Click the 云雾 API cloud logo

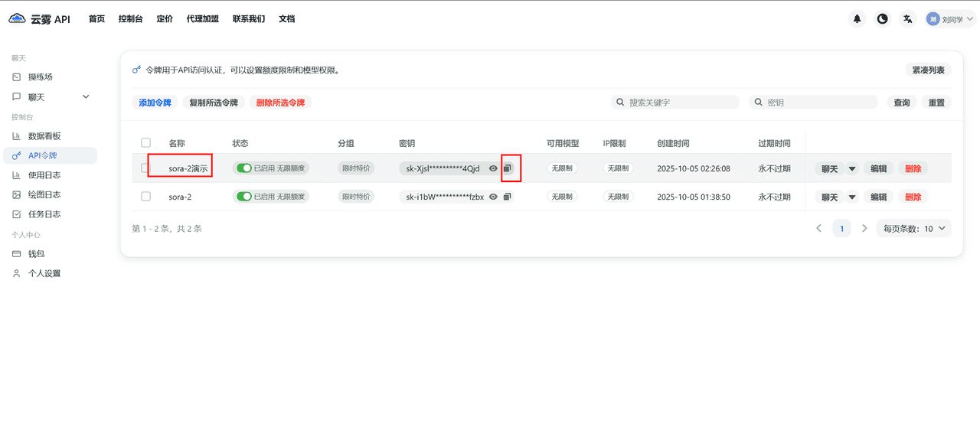[x=17, y=19]
